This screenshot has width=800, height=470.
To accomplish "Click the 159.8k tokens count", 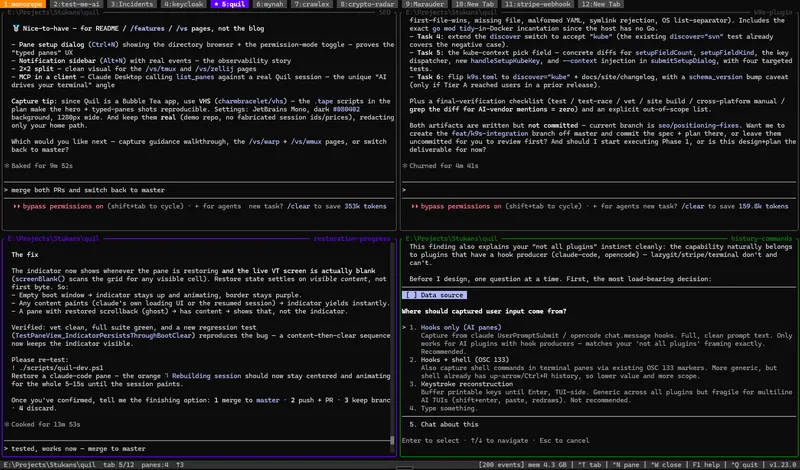I will click(763, 206).
